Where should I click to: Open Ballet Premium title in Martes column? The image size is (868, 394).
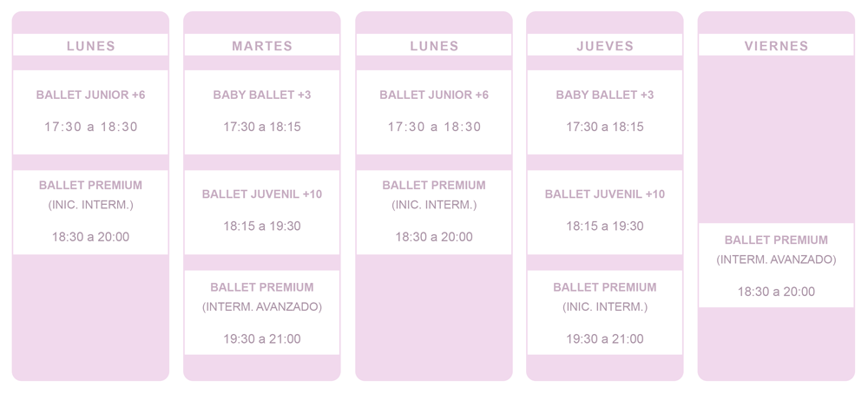coord(262,286)
